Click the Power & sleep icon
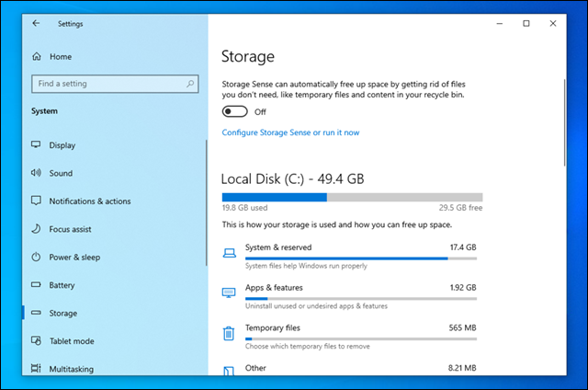Viewport: 588px width, 390px height. (36, 257)
